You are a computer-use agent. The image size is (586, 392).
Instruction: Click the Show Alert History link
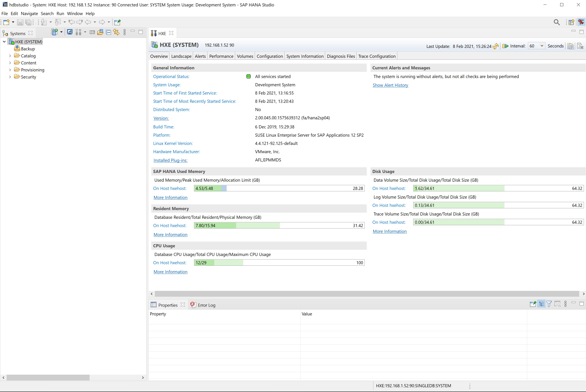coord(390,85)
